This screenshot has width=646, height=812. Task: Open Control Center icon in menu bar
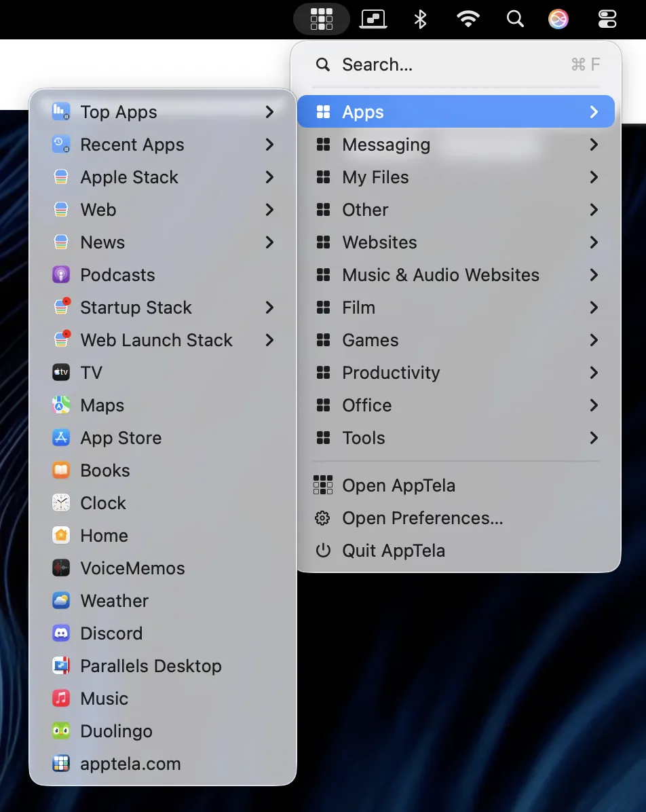(607, 19)
